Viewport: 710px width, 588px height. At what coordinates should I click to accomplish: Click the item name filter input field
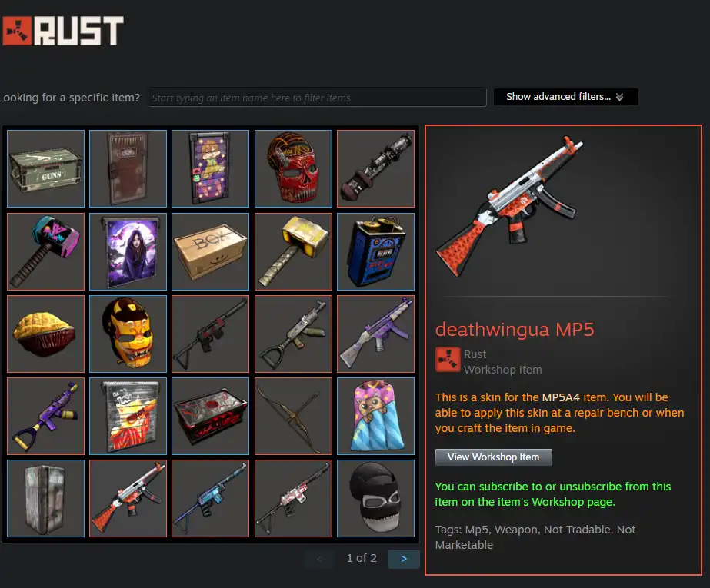[x=318, y=98]
